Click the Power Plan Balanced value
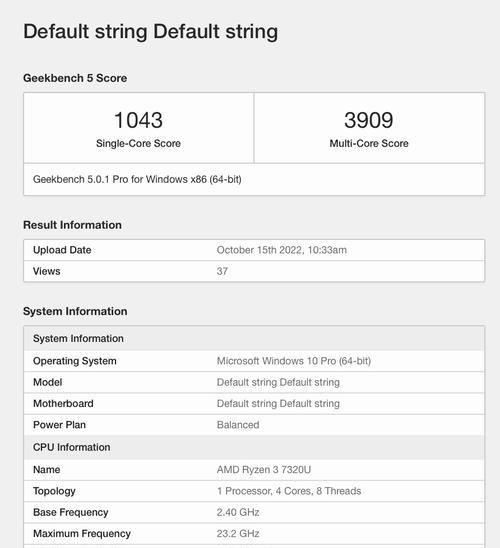This screenshot has height=548, width=500. 238,425
